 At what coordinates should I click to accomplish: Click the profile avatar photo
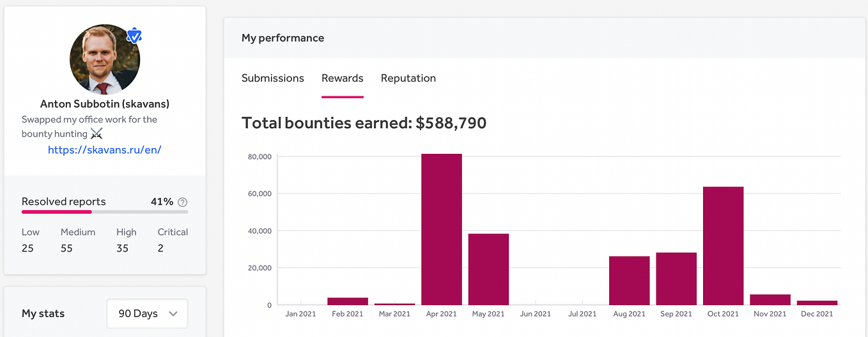click(104, 59)
